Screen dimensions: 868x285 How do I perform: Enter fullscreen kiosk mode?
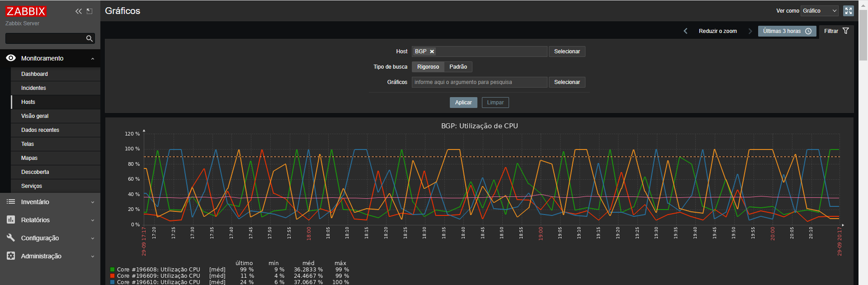[x=849, y=11]
